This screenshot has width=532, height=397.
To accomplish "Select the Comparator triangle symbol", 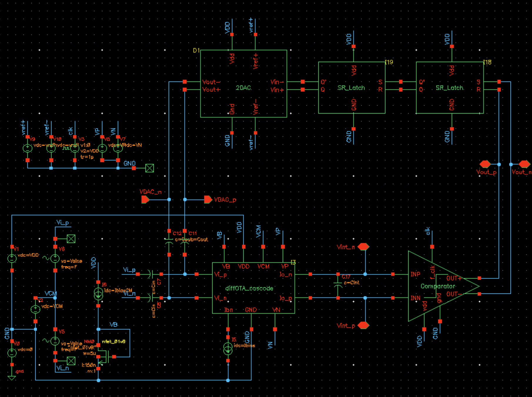I will click(444, 286).
